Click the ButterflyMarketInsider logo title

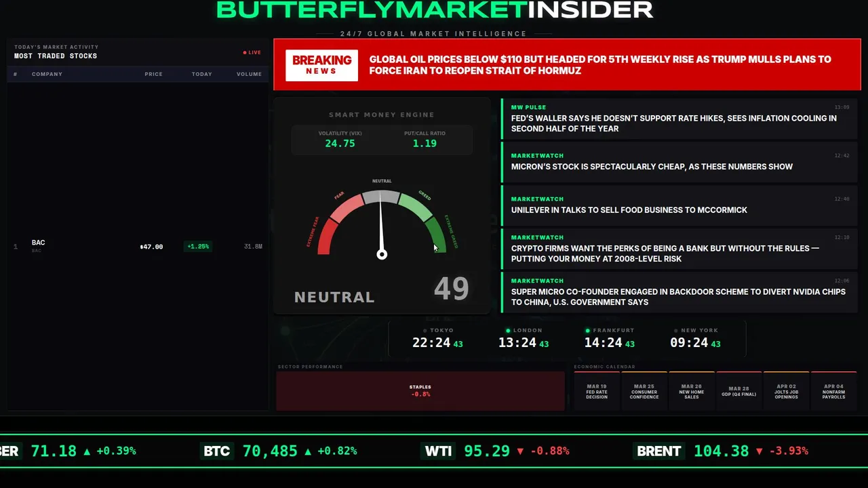click(x=435, y=9)
